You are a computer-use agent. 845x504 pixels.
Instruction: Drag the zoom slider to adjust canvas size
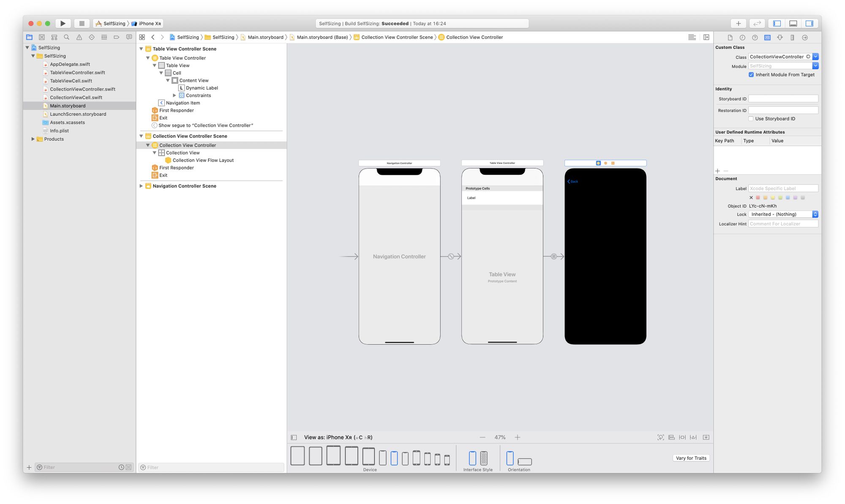tap(500, 437)
